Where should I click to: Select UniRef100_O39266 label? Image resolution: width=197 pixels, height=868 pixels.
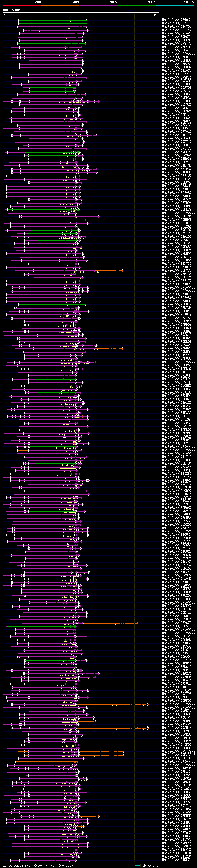177,524
